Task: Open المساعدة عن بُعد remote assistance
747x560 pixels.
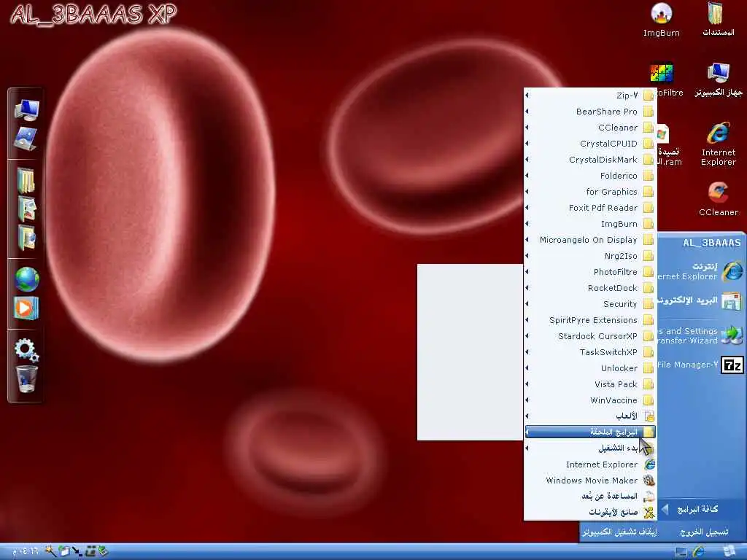Action: pos(590,496)
